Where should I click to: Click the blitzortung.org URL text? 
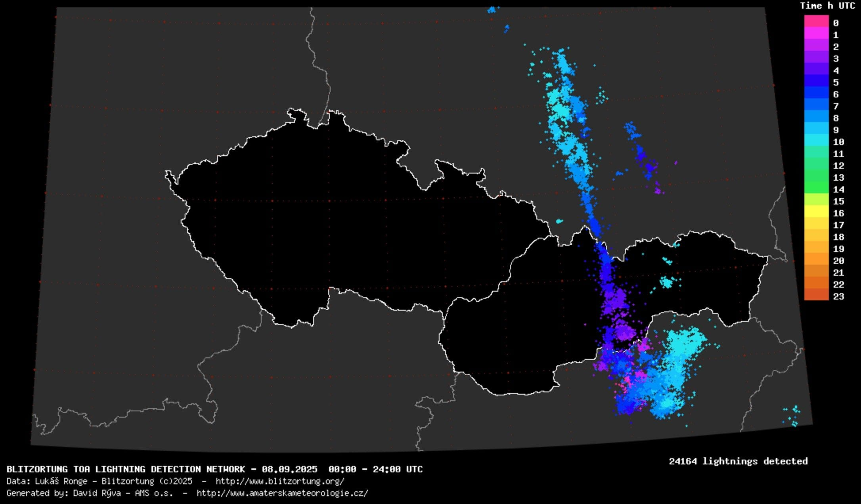(x=280, y=481)
